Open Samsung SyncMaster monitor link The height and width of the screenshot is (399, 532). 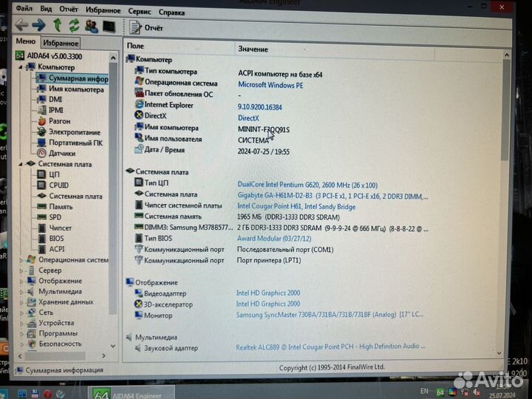[x=330, y=315]
